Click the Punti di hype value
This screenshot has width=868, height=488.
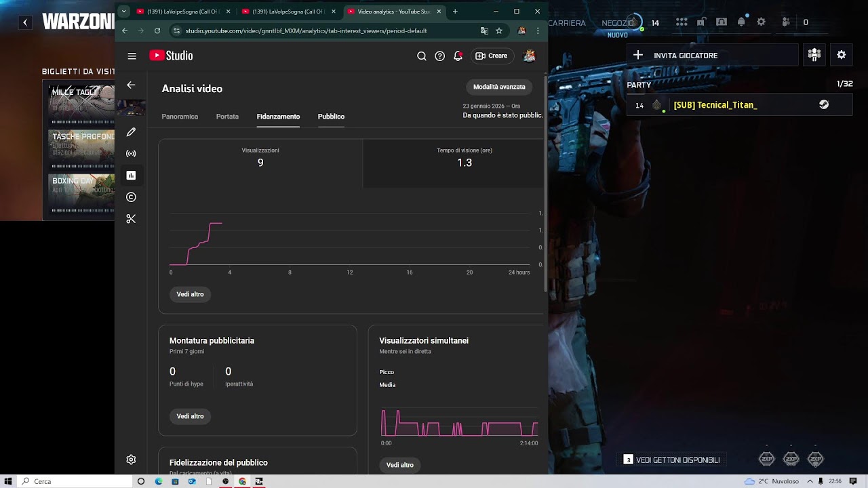[x=172, y=371]
